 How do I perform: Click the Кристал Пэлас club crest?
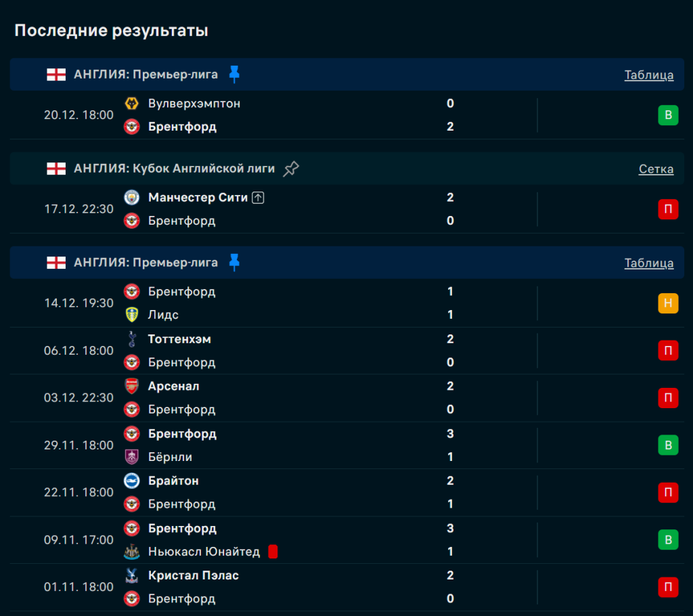pyautogui.click(x=132, y=575)
